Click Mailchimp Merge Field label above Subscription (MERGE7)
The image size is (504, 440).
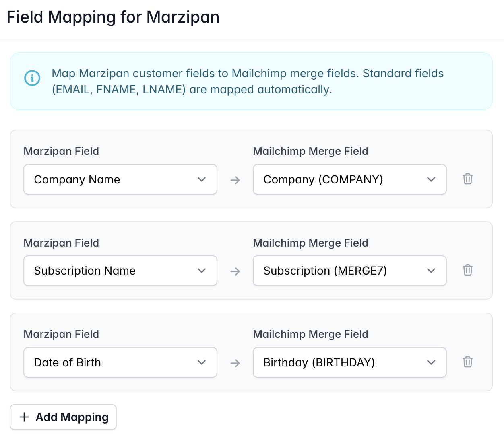click(310, 243)
